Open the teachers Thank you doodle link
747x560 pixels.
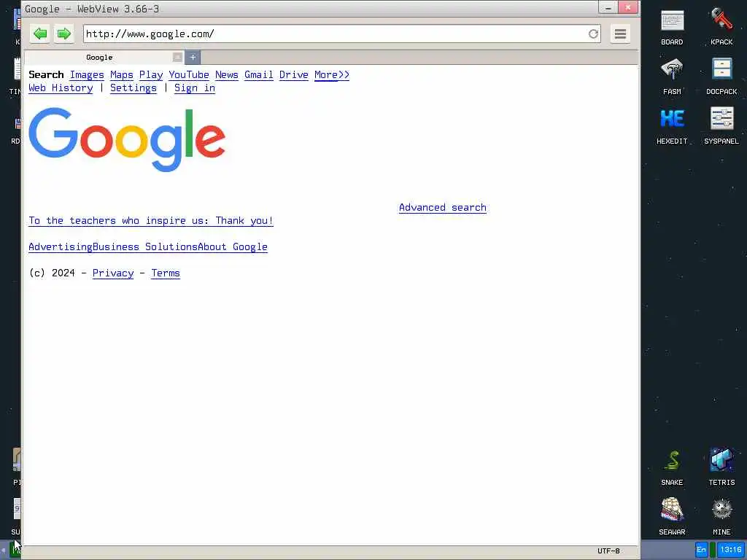tap(151, 221)
